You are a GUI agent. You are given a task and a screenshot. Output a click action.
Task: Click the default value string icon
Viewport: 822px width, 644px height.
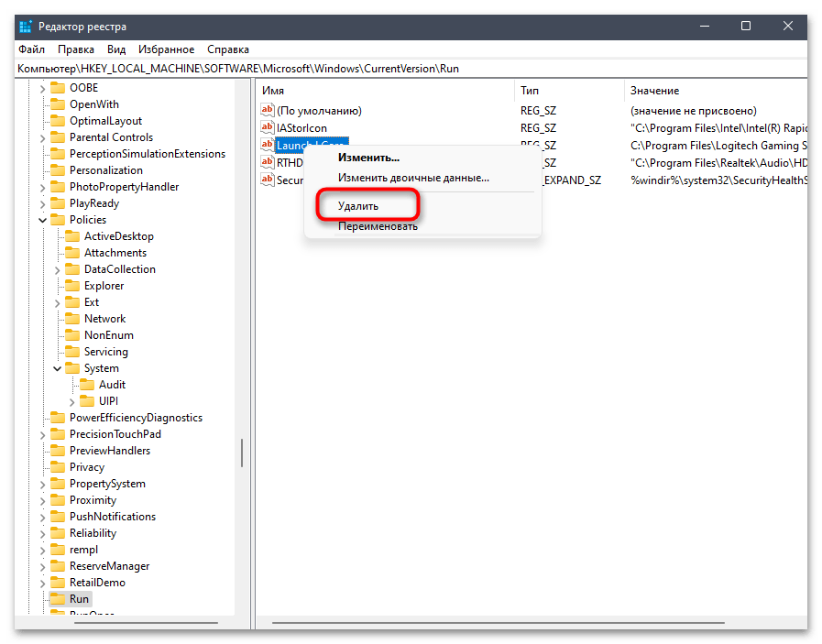coord(268,110)
